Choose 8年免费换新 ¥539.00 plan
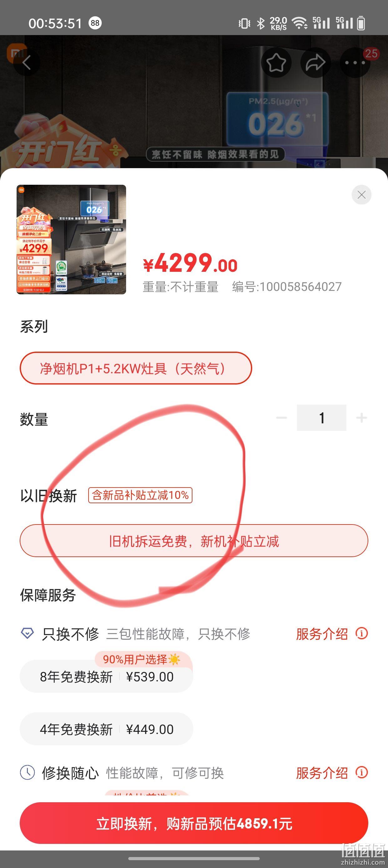This screenshot has height=868, width=388. [x=106, y=677]
